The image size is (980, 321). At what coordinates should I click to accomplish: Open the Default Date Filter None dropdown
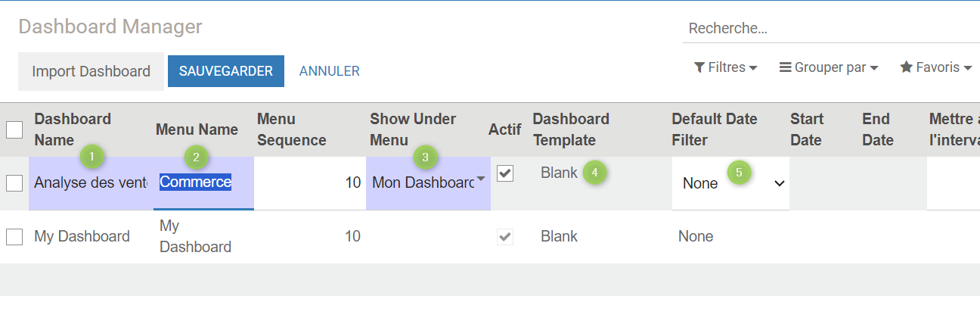click(x=730, y=183)
